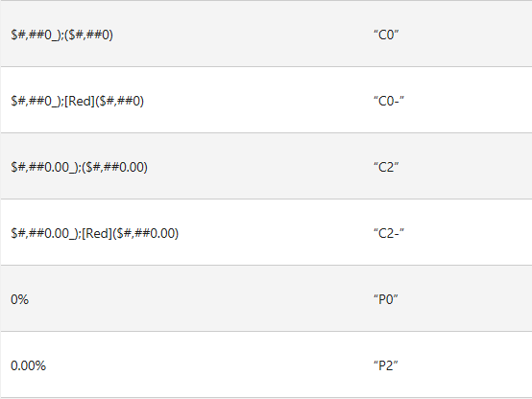Select the 0% format text
532x399 pixels.
[19, 299]
